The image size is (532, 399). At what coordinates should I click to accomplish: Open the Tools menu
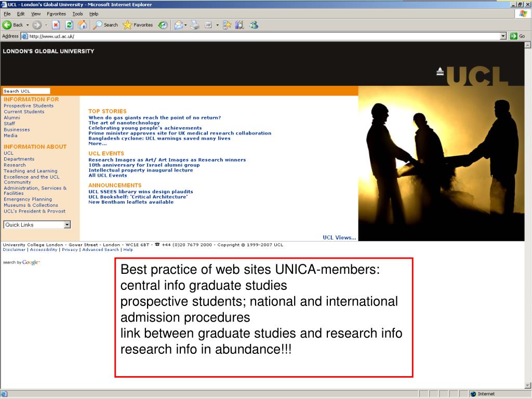[x=77, y=14]
